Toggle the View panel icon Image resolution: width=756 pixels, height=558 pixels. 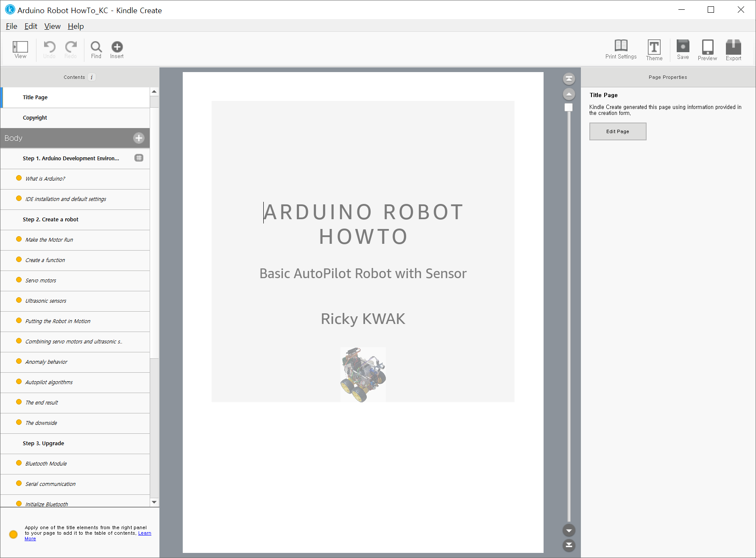coord(20,50)
